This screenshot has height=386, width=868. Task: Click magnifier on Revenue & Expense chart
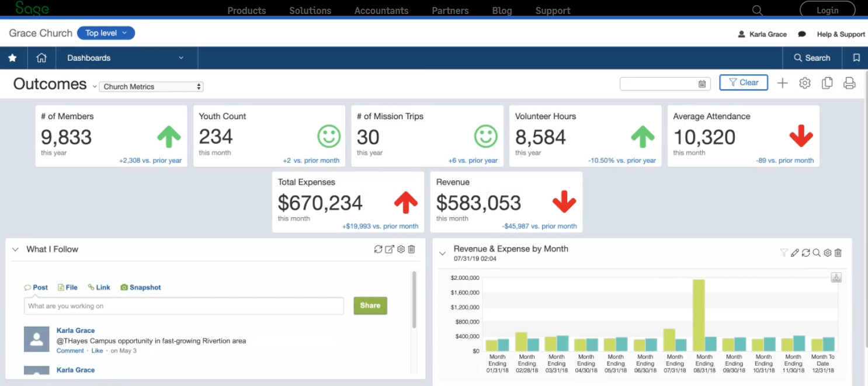(817, 253)
